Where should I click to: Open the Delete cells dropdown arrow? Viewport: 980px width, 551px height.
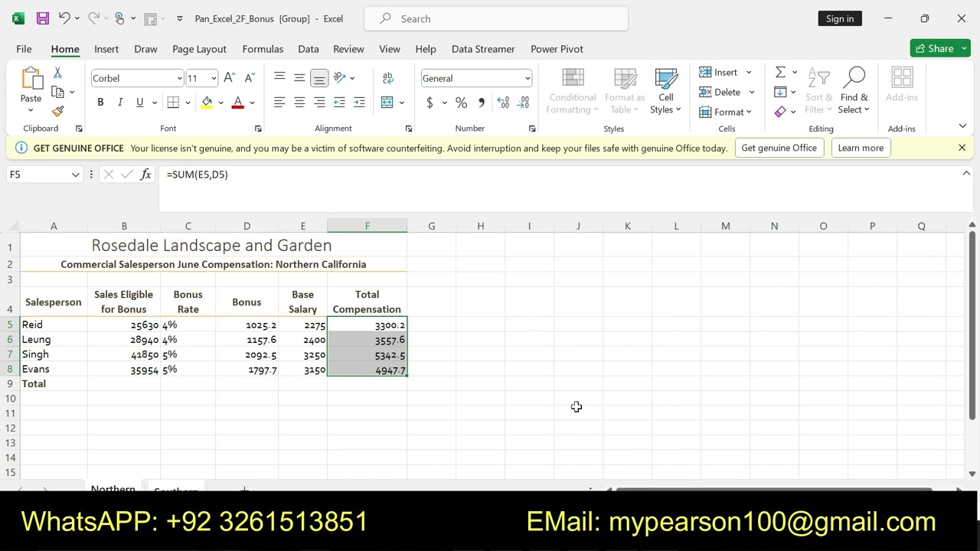[752, 92]
